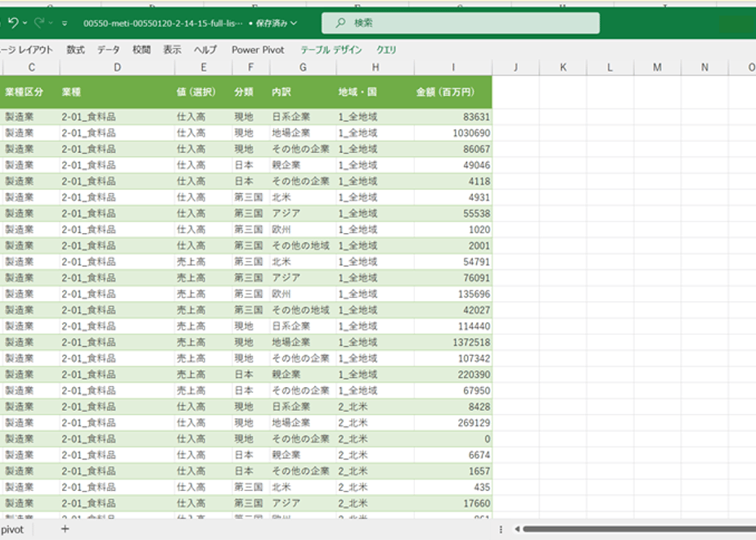The width and height of the screenshot is (756, 540).
Task: Select column L by its header
Action: [610, 67]
